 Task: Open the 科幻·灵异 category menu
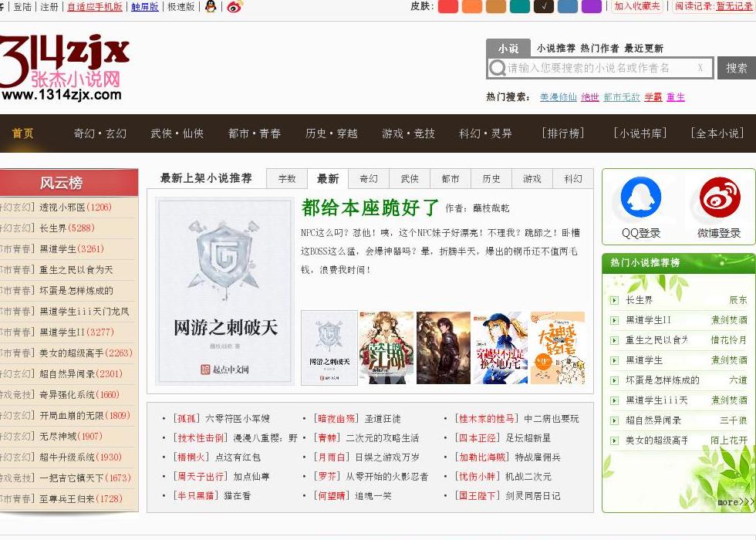[485, 133]
